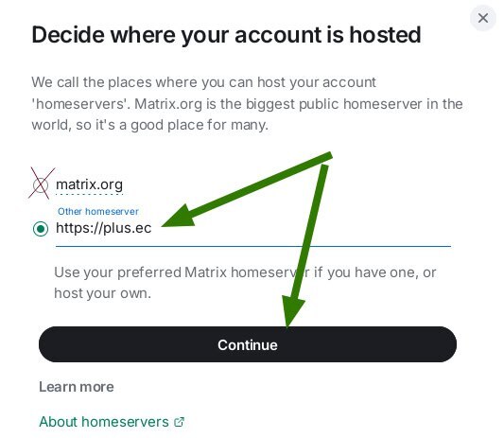Click the dialog title about account hosting

pos(226,35)
